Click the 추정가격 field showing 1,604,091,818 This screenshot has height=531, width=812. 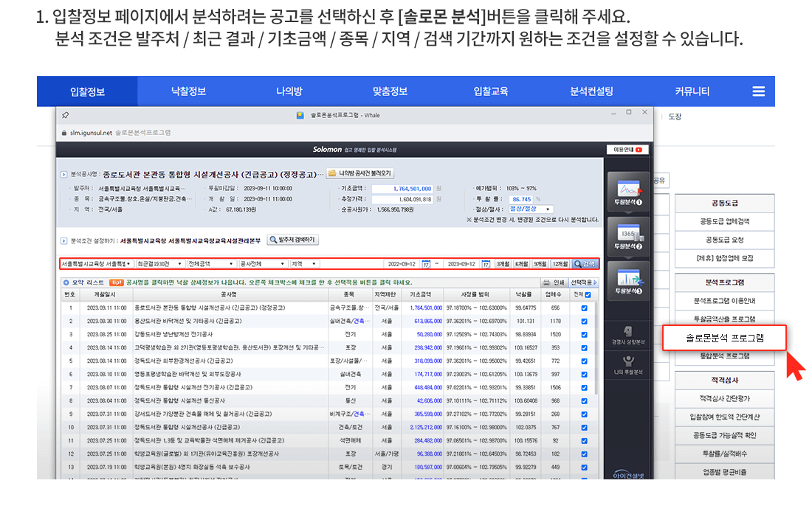[x=402, y=199]
